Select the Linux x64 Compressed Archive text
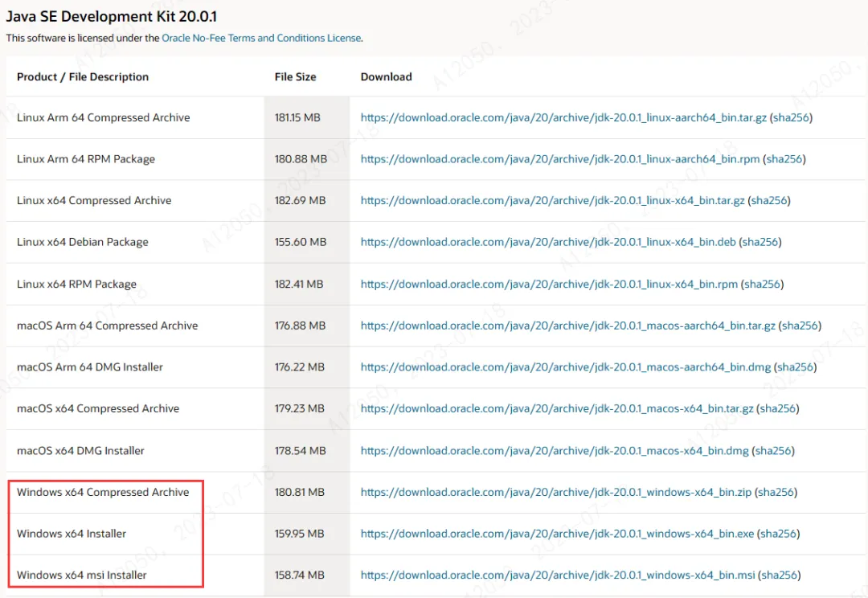The image size is (868, 598). [x=94, y=200]
